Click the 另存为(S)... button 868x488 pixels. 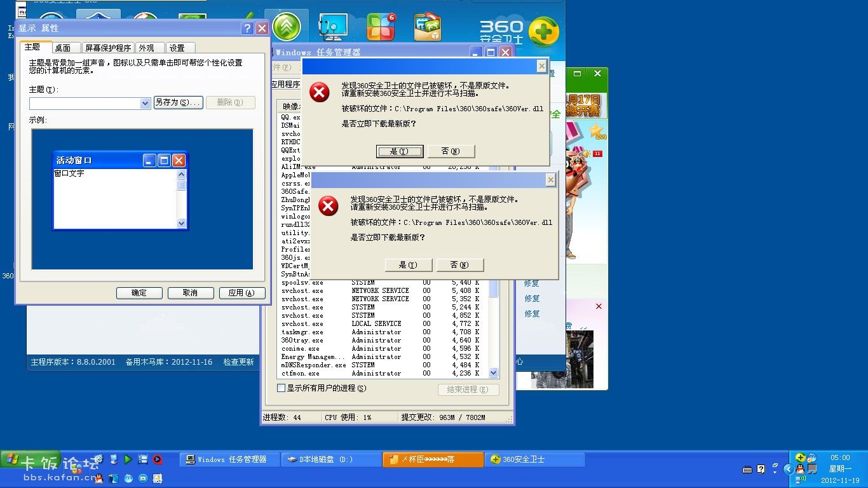click(178, 102)
